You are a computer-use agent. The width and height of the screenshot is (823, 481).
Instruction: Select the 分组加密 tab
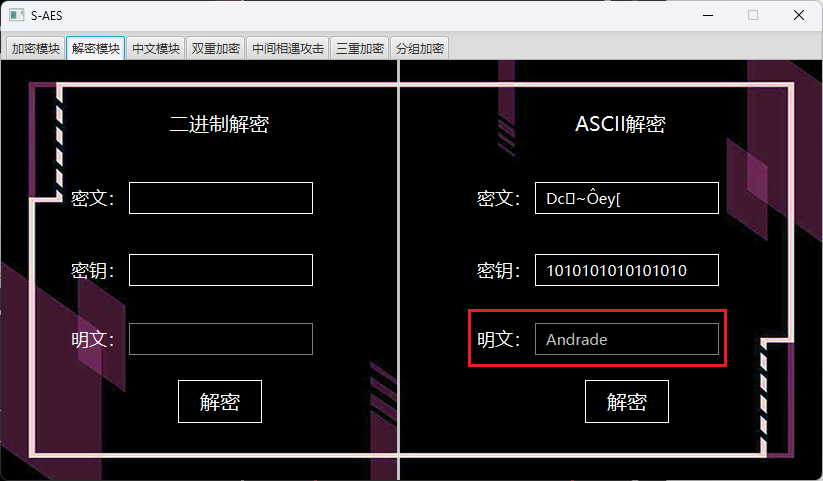419,48
